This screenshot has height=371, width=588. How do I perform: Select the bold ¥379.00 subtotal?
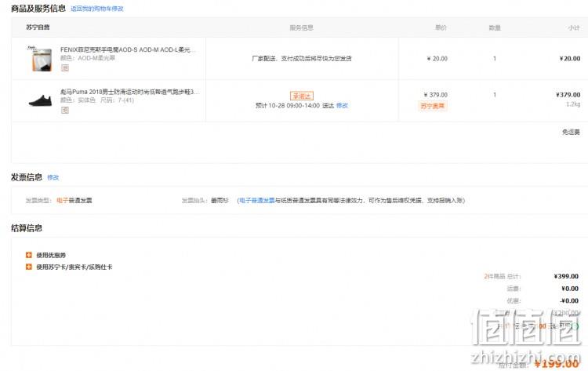[568, 95]
